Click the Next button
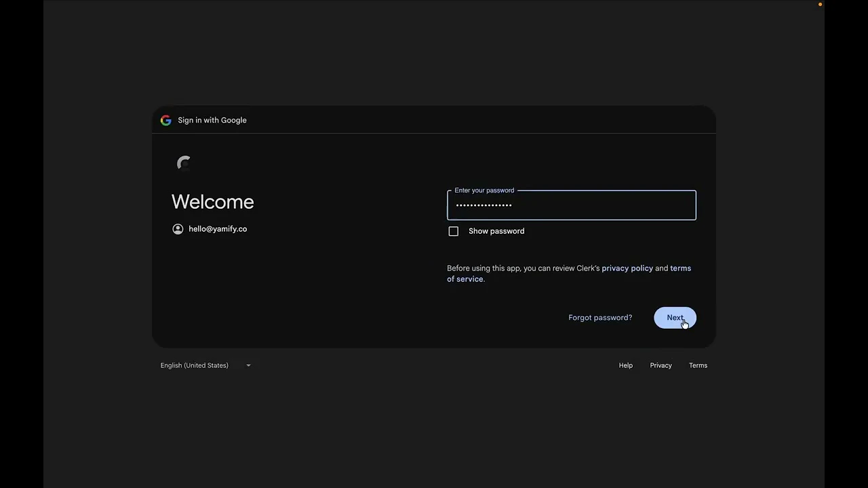This screenshot has height=488, width=868. 675,318
